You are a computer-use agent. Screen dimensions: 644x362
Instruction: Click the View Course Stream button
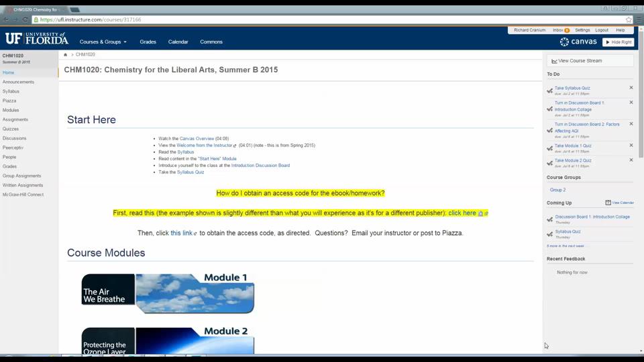pyautogui.click(x=590, y=61)
